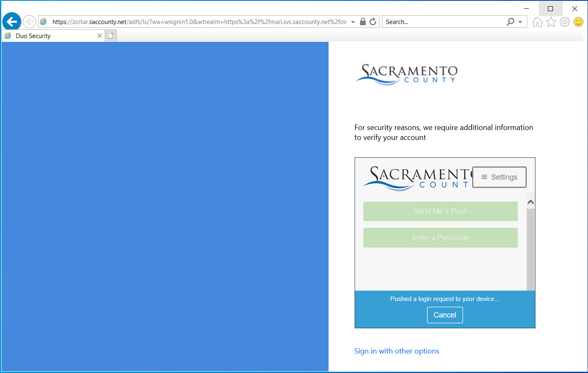Screen dimensions: 588x373
Task: Refresh the page with the reload icon
Action: 373,22
